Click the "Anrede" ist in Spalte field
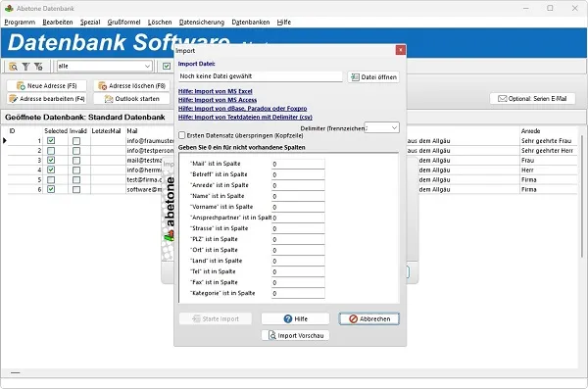This screenshot has width=588, height=389. click(298, 185)
